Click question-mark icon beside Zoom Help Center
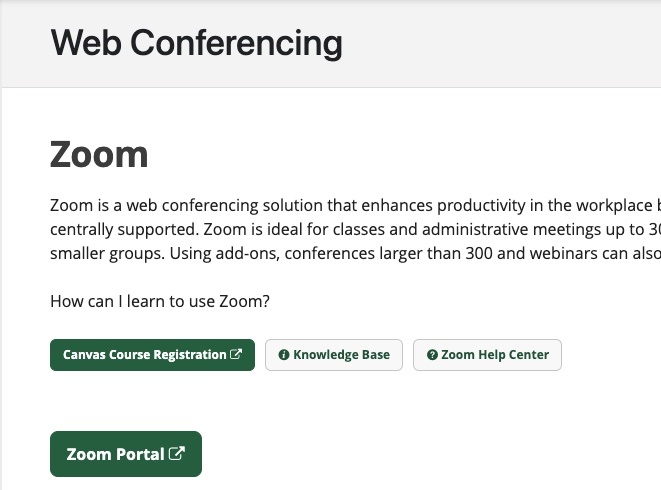The width and height of the screenshot is (661, 490). [x=432, y=355]
